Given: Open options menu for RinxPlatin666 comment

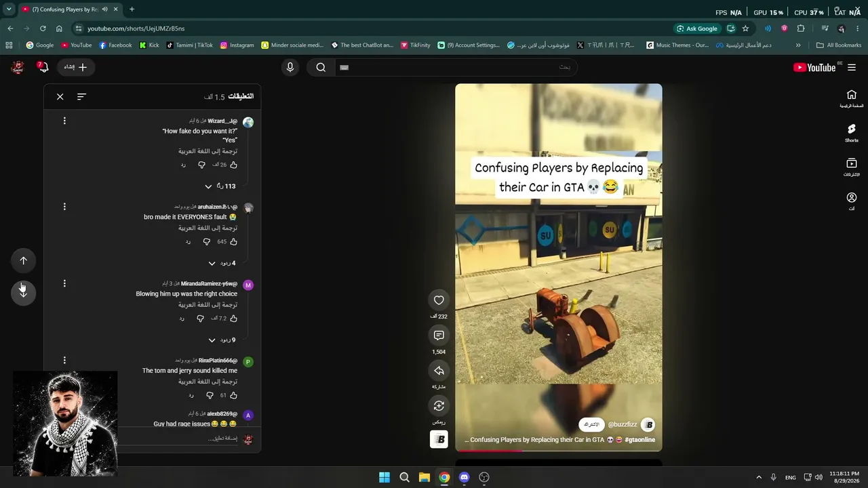Looking at the screenshot, I should [64, 361].
